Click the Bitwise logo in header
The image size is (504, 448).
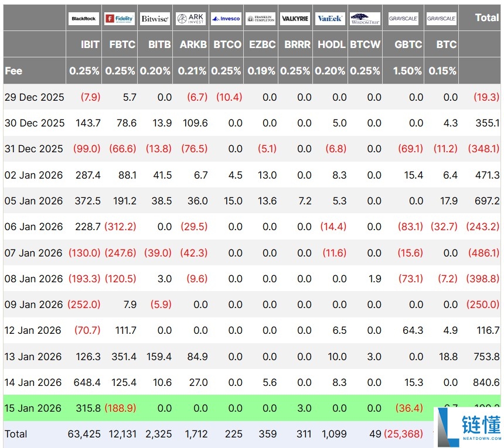155,19
